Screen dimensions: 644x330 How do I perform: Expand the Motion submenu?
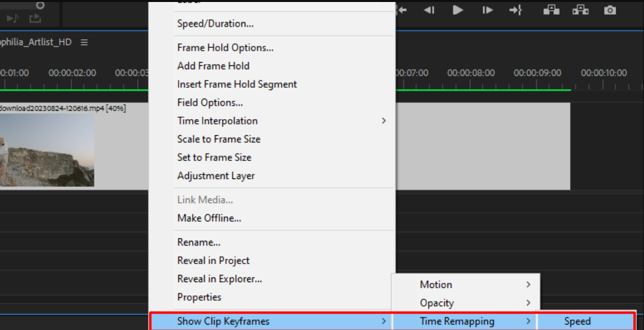pos(466,285)
